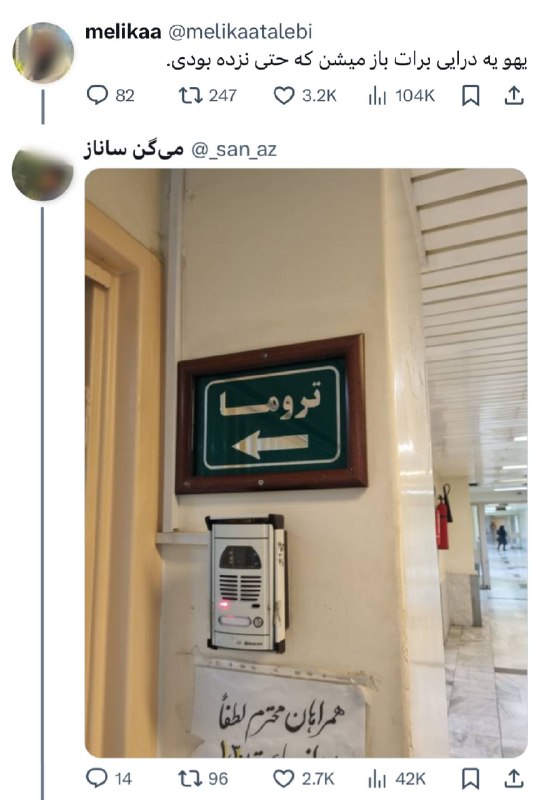
Task: Click the melikaa display name
Action: 123,32
